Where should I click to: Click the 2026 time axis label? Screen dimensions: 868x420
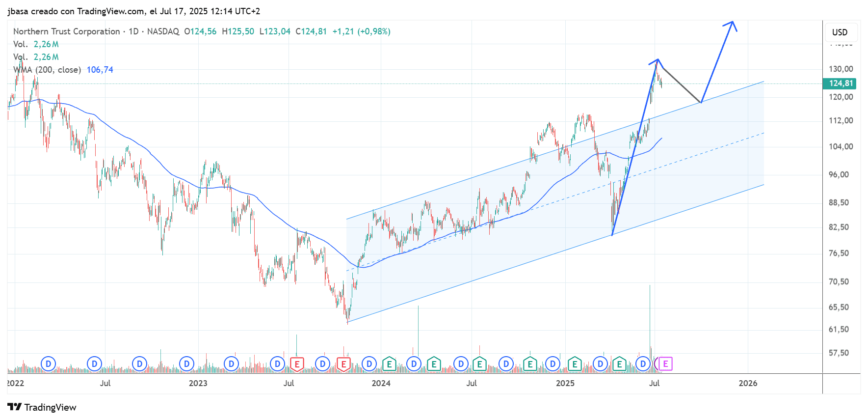(x=748, y=383)
